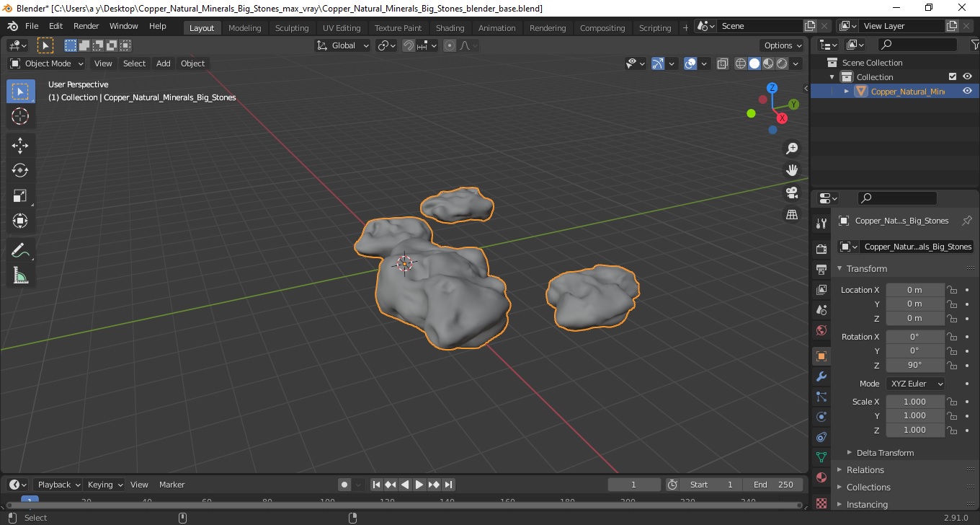Click the pan view hand icon
The image size is (980, 525).
point(792,170)
